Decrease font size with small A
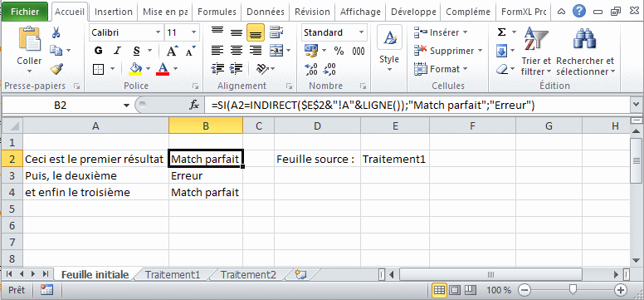Viewport: 644px width, 300px height. click(191, 51)
